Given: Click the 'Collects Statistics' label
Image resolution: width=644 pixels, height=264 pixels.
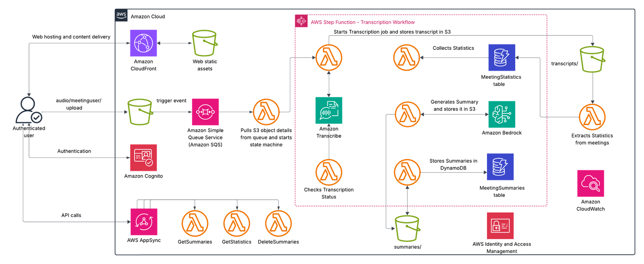Looking at the screenshot, I should coord(453,48).
